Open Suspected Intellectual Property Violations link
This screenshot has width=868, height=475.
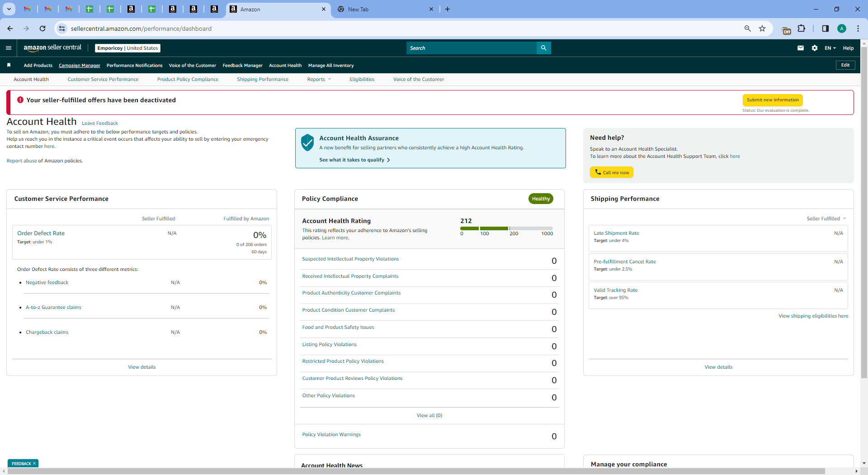point(350,259)
